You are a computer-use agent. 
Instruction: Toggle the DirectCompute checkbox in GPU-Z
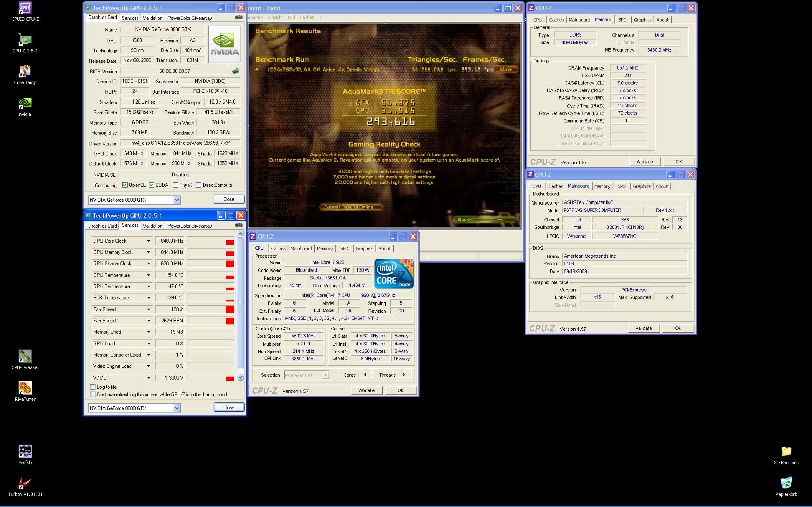198,185
